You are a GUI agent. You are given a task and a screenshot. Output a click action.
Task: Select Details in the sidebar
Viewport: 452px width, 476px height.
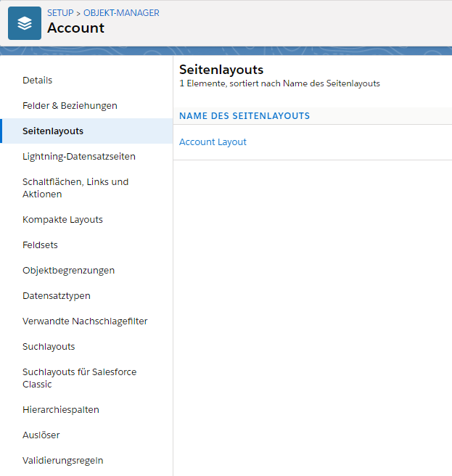pyautogui.click(x=37, y=80)
